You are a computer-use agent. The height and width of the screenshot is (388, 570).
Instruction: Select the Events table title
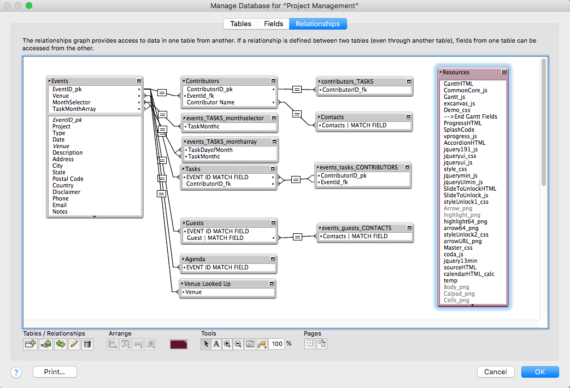(x=60, y=81)
